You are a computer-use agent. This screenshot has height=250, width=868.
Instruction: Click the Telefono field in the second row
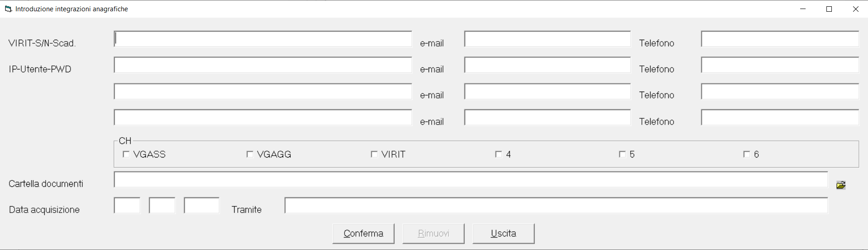(x=780, y=65)
